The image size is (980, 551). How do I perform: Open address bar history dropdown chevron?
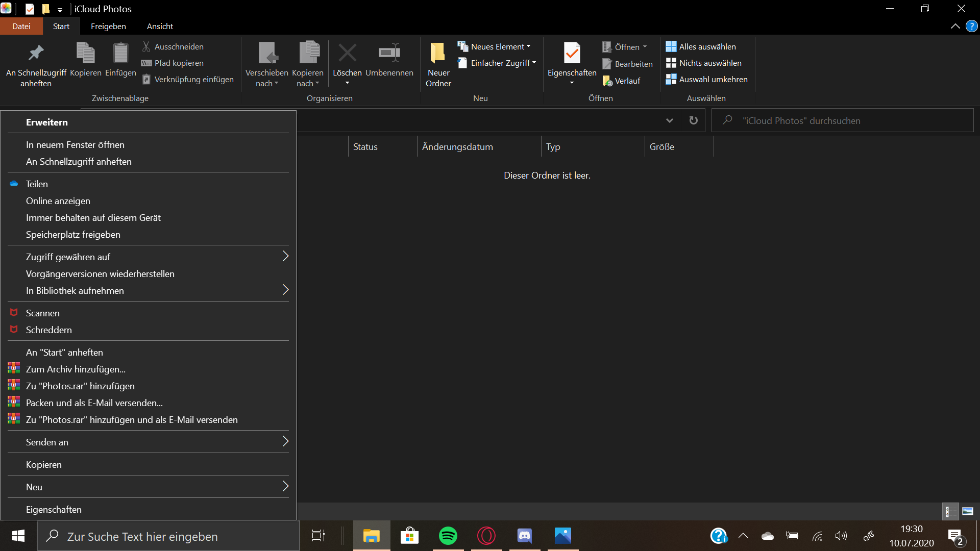[x=670, y=120]
